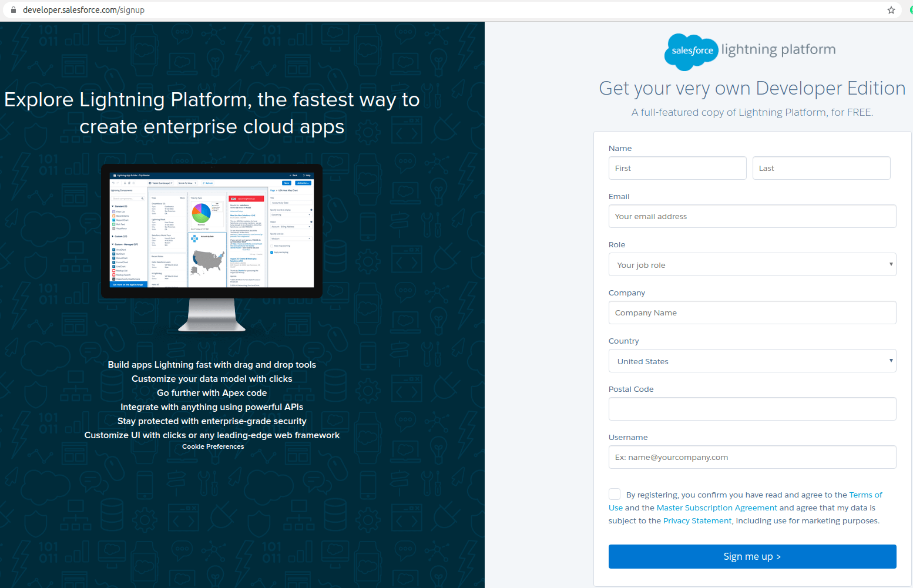Click the bookmark star icon

pos(891,10)
